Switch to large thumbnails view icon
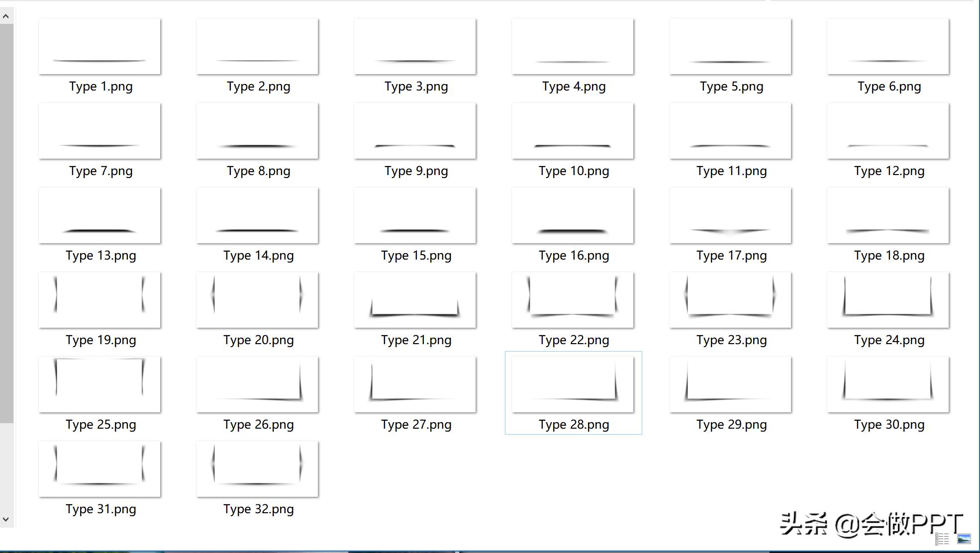The height and width of the screenshot is (553, 980). 964,539
